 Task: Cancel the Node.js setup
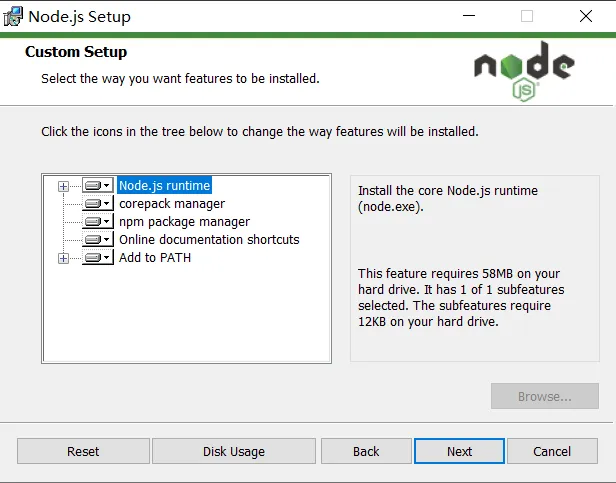tap(552, 452)
